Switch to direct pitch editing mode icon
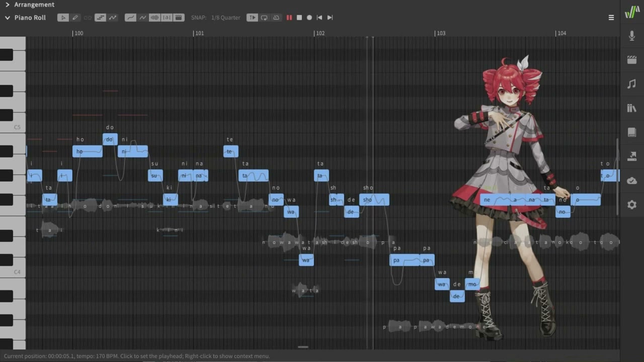This screenshot has width=644, height=362. (113, 18)
